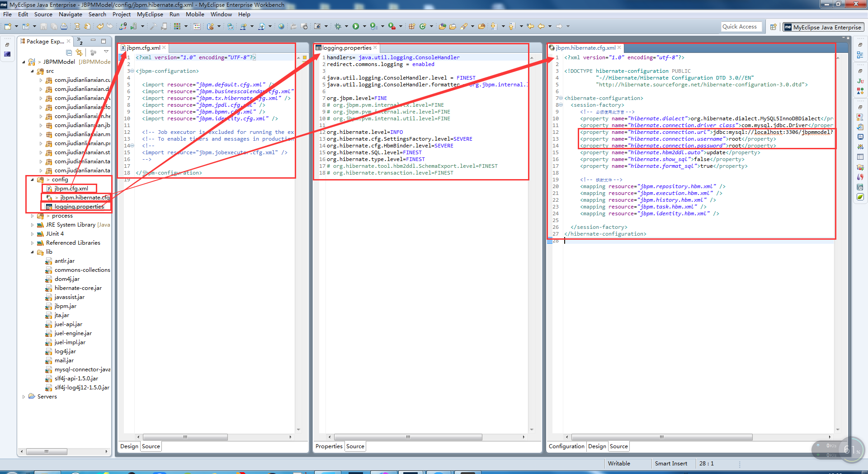The image size is (868, 474).
Task: Switch logging.properties editor to Properties tab
Action: point(329,446)
